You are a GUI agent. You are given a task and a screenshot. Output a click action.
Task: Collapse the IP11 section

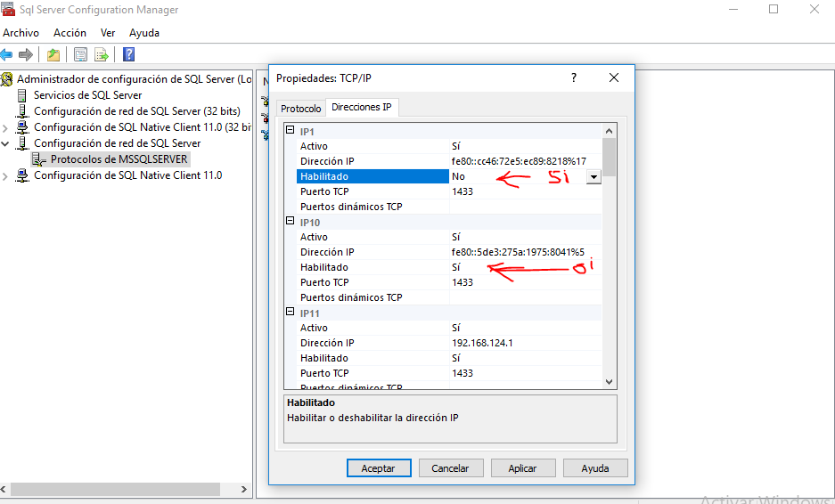pos(290,313)
